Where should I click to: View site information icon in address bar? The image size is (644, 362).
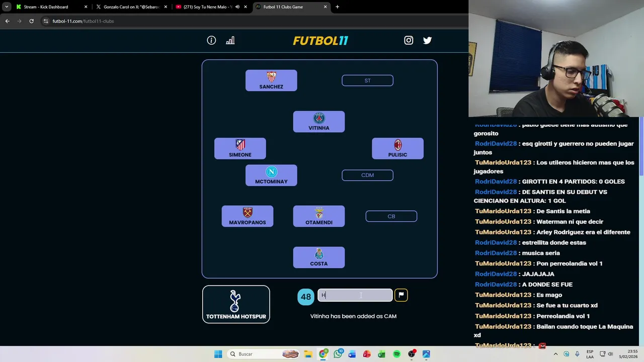pyautogui.click(x=46, y=21)
